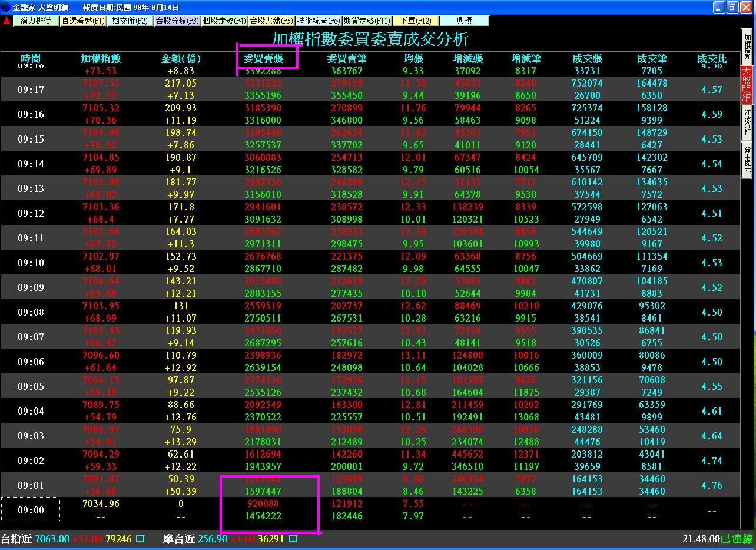
Task: Click 均張 value 13.11
Action: point(413,356)
